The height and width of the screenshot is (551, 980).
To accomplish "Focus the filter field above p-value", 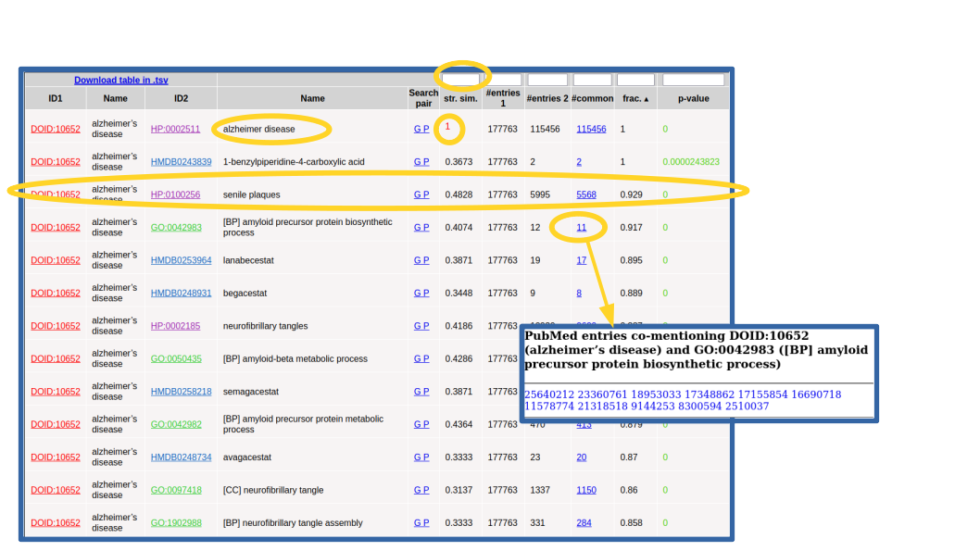I will tap(693, 81).
